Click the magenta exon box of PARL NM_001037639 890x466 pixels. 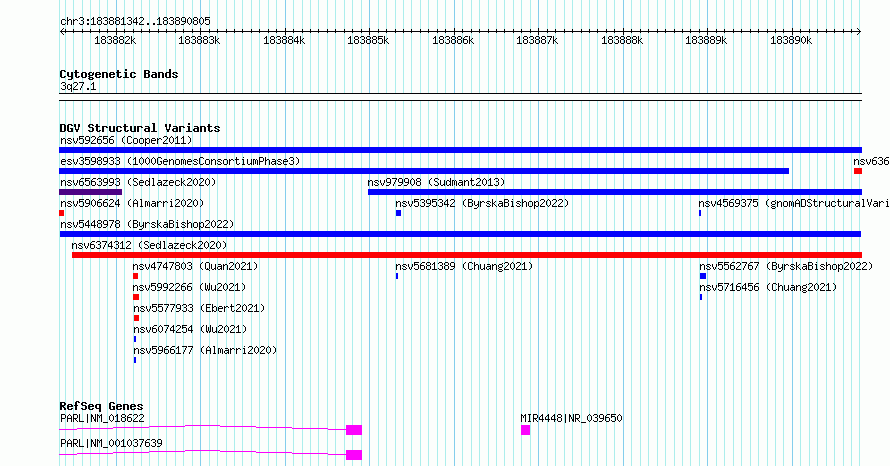point(354,455)
